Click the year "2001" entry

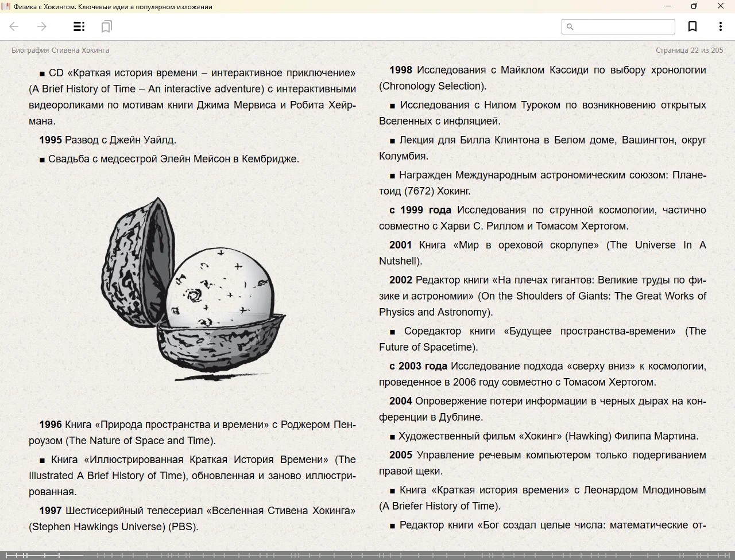coord(401,245)
